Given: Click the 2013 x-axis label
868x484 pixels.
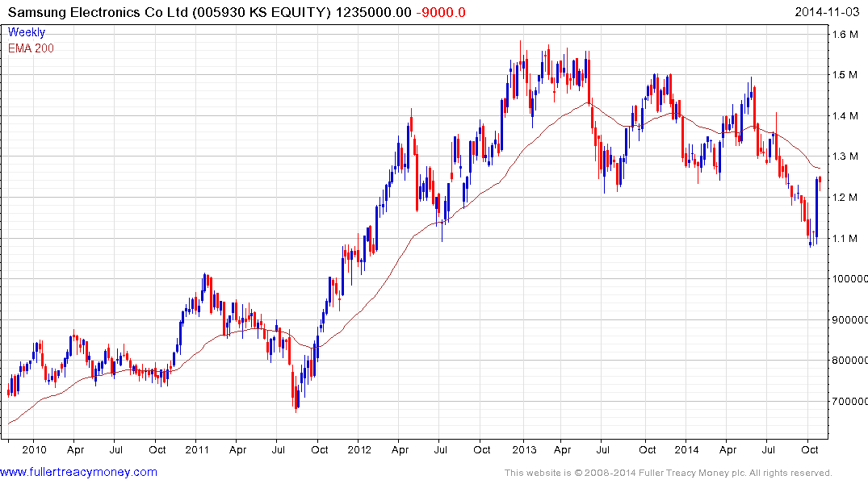Looking at the screenshot, I should (524, 449).
